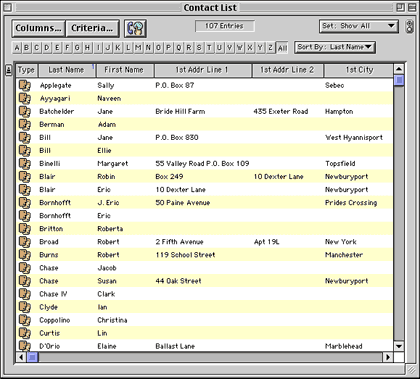Click the vertical scrollbar up arrow
Image resolution: width=420 pixels, height=379 pixels.
(399, 69)
